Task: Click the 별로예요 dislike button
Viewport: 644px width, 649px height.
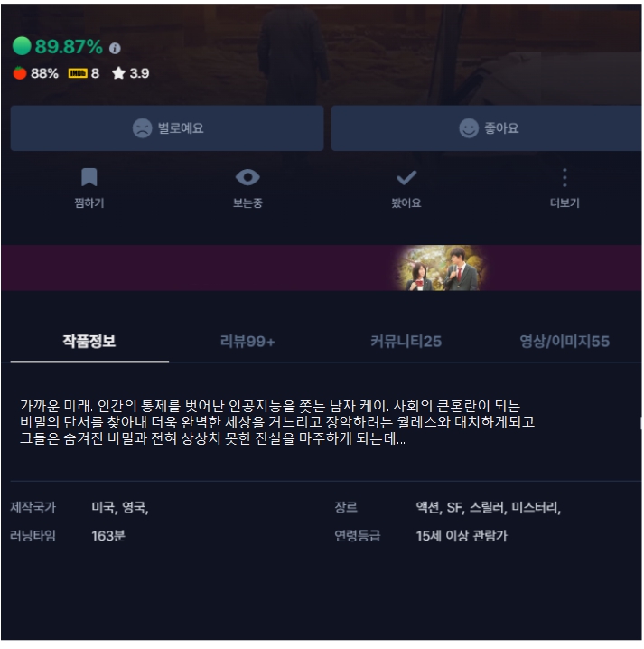Action: (167, 127)
